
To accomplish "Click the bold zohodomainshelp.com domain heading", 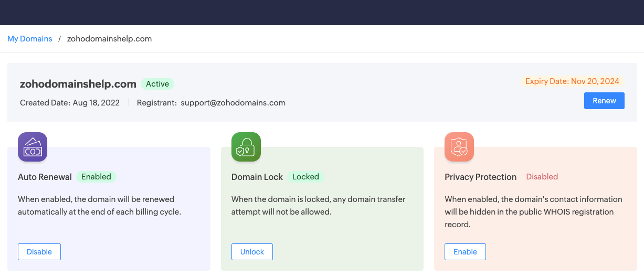I will [x=78, y=84].
